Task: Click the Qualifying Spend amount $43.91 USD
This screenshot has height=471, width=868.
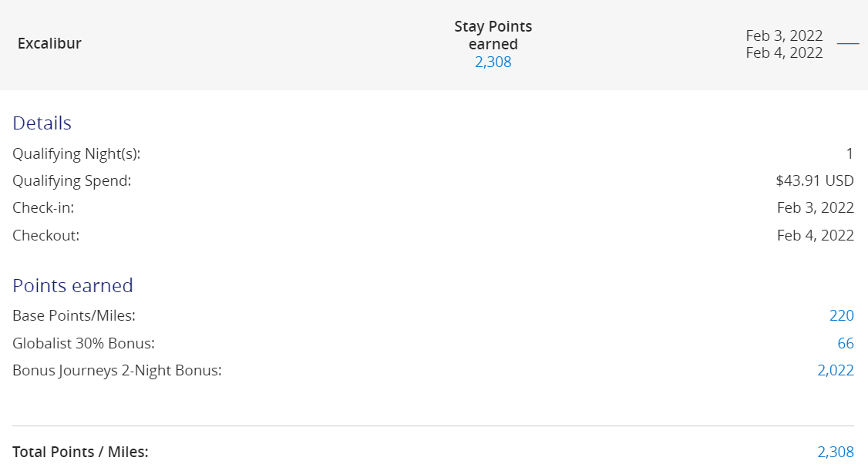Action: coord(814,180)
